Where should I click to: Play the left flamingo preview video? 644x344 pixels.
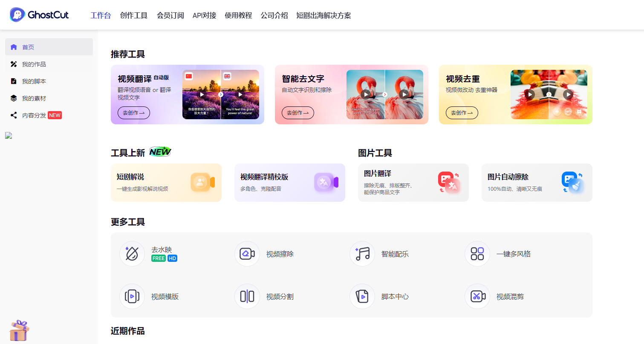tap(365, 95)
